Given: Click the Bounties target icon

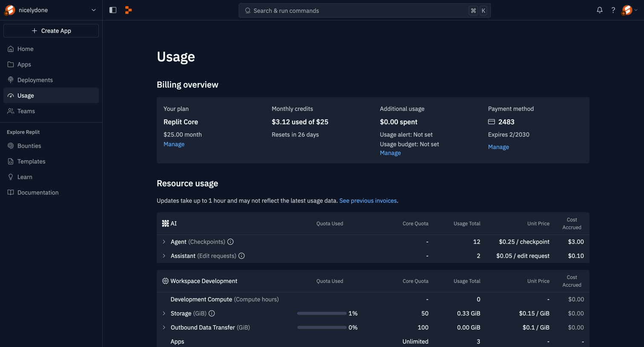Looking at the screenshot, I should [11, 146].
